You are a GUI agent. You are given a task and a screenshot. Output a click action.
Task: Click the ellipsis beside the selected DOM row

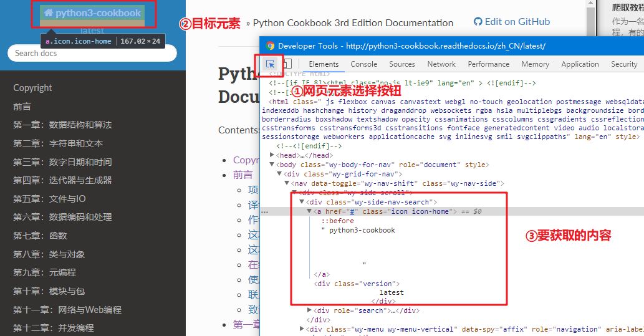pyautogui.click(x=264, y=212)
